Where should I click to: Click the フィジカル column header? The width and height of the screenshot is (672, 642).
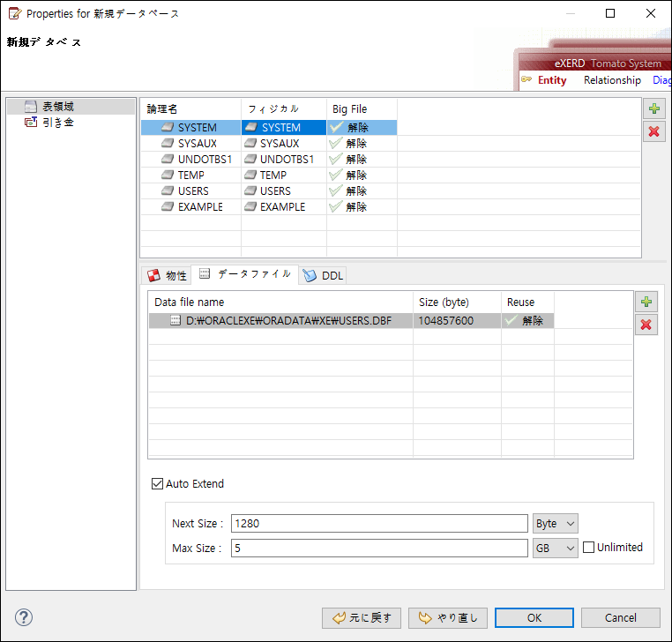coord(284,108)
